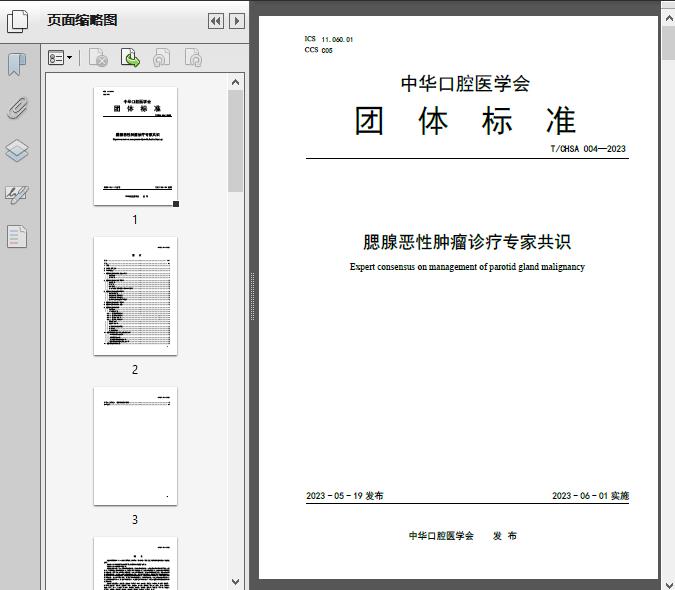This screenshot has height=590, width=675.
Task: Open the Layers panel
Action: point(17,151)
